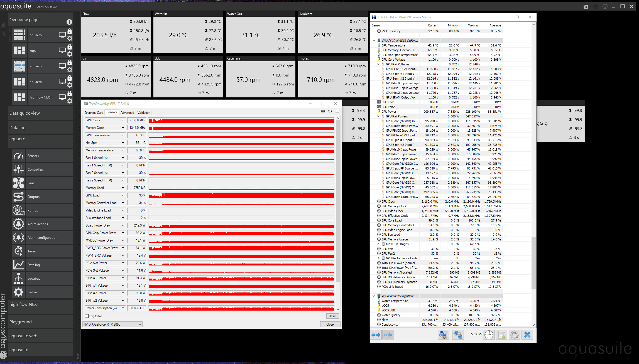Click the HWiNFO sensor list scrollbar
The height and width of the screenshot is (364, 639).
click(x=533, y=263)
